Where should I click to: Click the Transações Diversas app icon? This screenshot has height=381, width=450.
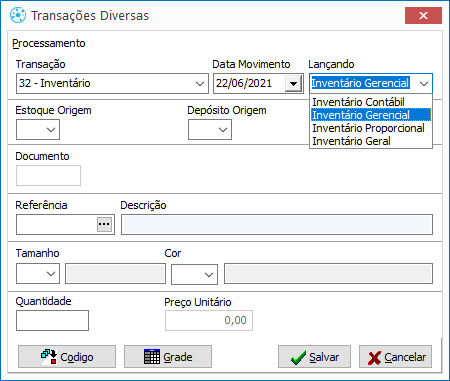click(x=18, y=15)
